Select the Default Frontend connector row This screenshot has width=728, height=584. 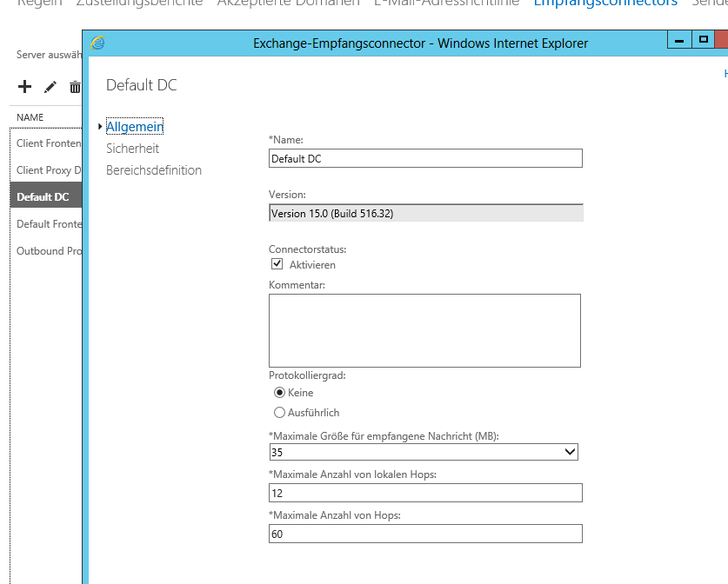pyautogui.click(x=46, y=224)
